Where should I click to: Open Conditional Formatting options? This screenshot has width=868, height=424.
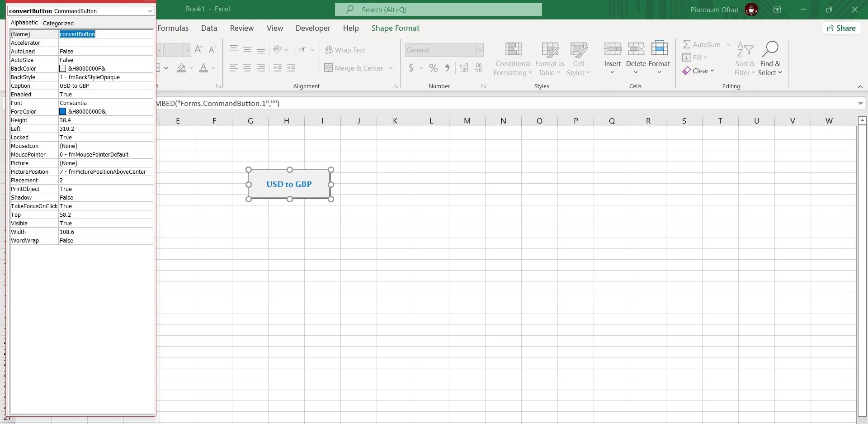513,59
